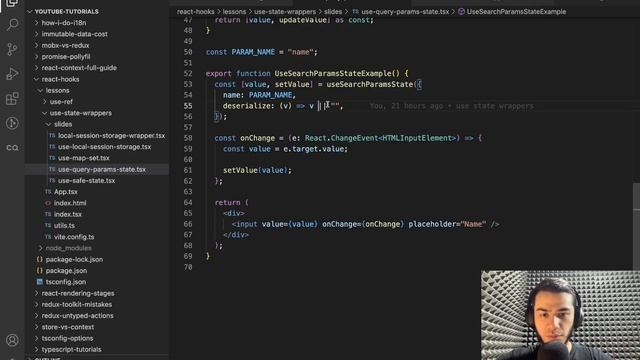
Task: Open package-lock.json file
Action: pyautogui.click(x=74, y=259)
